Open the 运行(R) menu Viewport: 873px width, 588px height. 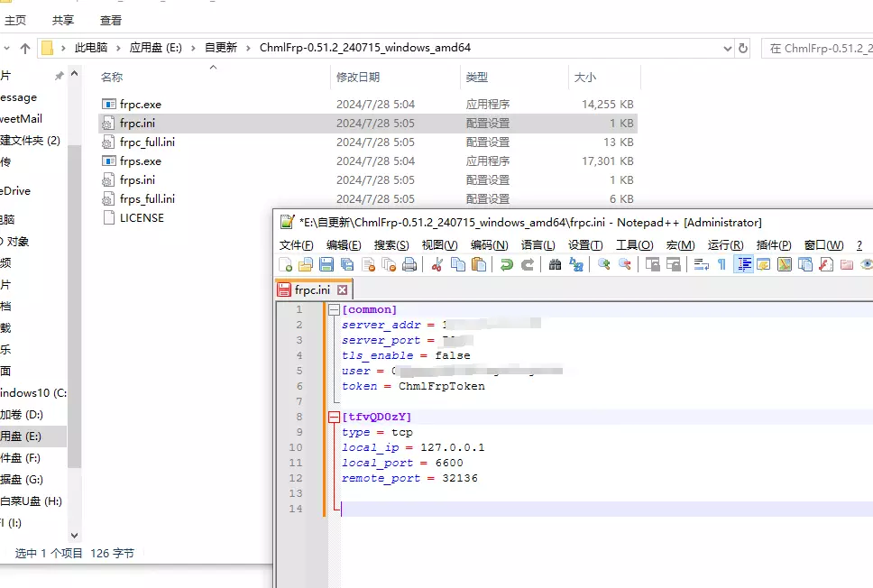pos(725,245)
